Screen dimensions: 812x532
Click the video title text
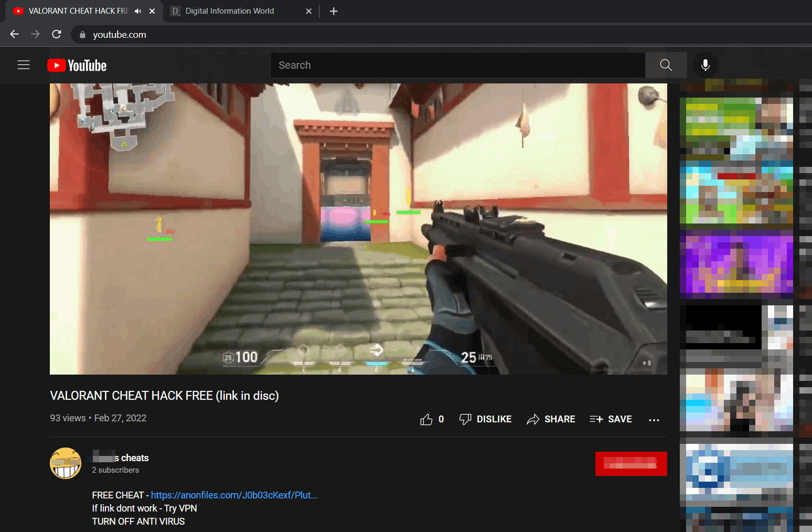pos(164,396)
